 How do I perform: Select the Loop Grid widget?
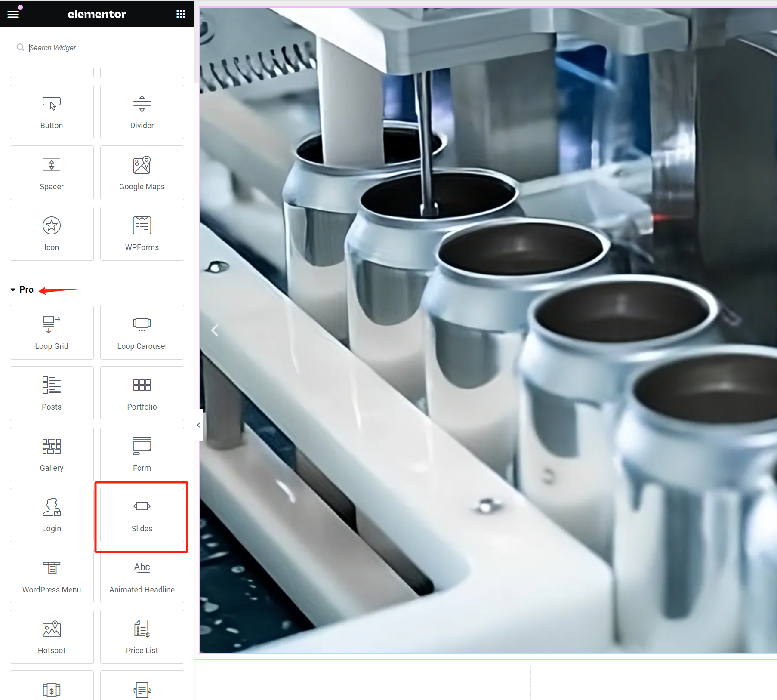click(x=52, y=332)
